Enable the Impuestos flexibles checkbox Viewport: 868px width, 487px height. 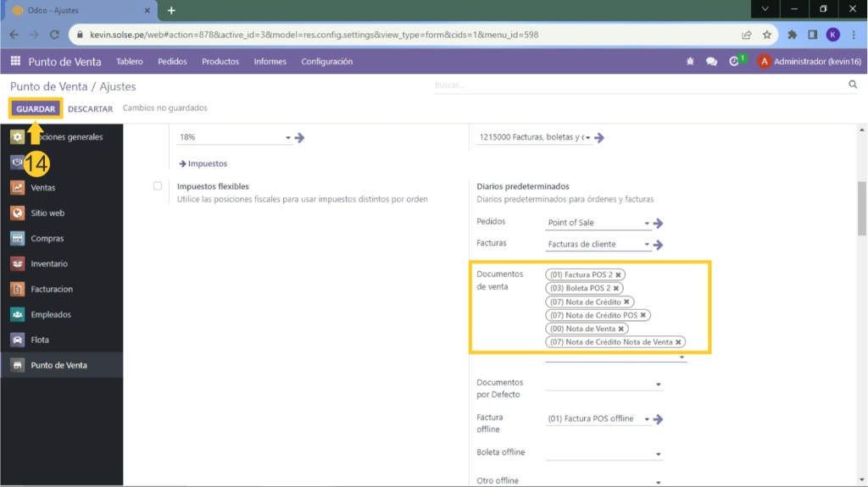(x=158, y=186)
